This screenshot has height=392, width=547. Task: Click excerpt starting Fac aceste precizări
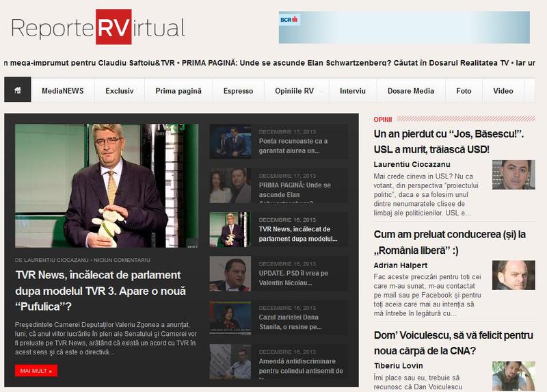pos(427,295)
